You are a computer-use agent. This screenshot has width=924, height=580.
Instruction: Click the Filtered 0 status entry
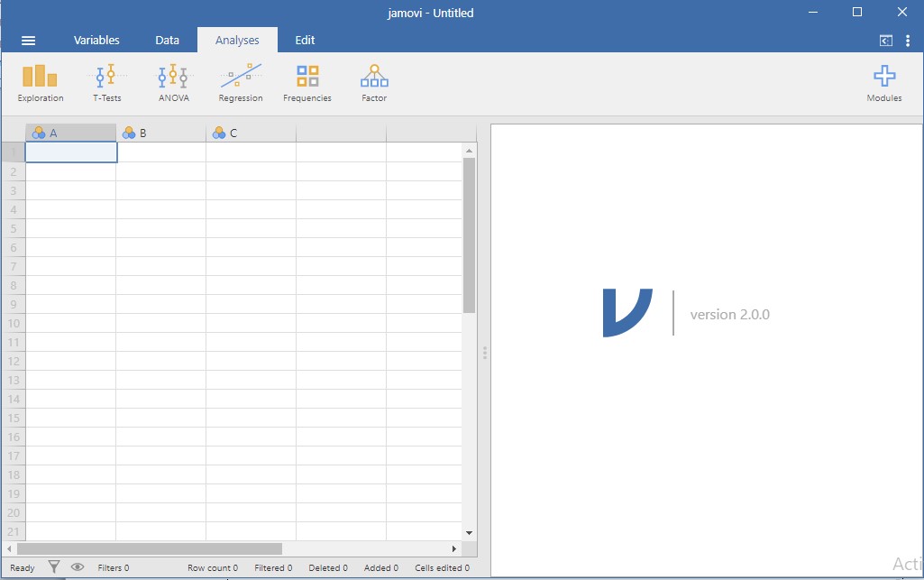coord(273,567)
